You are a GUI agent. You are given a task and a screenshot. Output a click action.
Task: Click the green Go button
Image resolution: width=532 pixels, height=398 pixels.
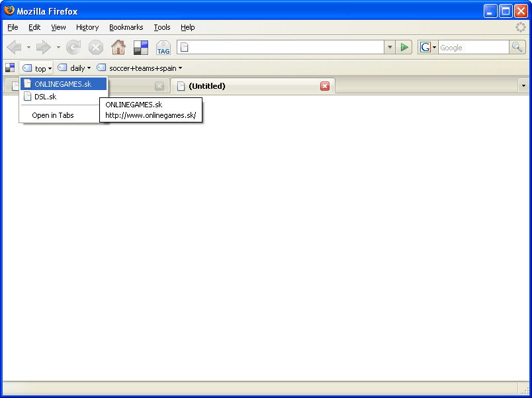404,47
